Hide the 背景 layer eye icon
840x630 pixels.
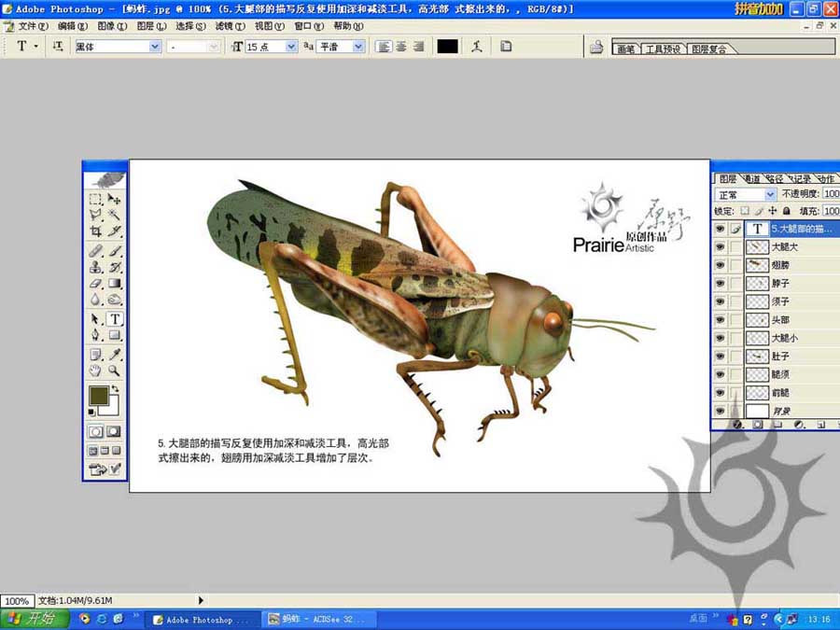pos(720,411)
